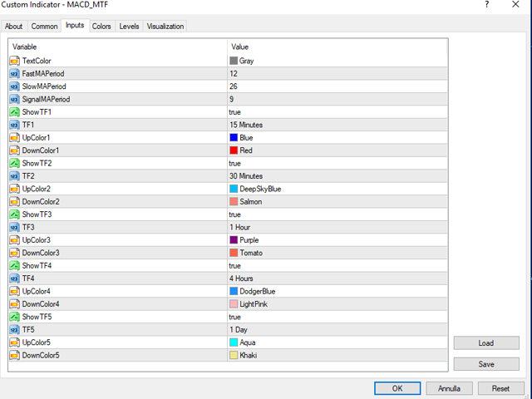Cancel the dialog with Annulla
This screenshot has height=399, width=532.
pos(449,388)
